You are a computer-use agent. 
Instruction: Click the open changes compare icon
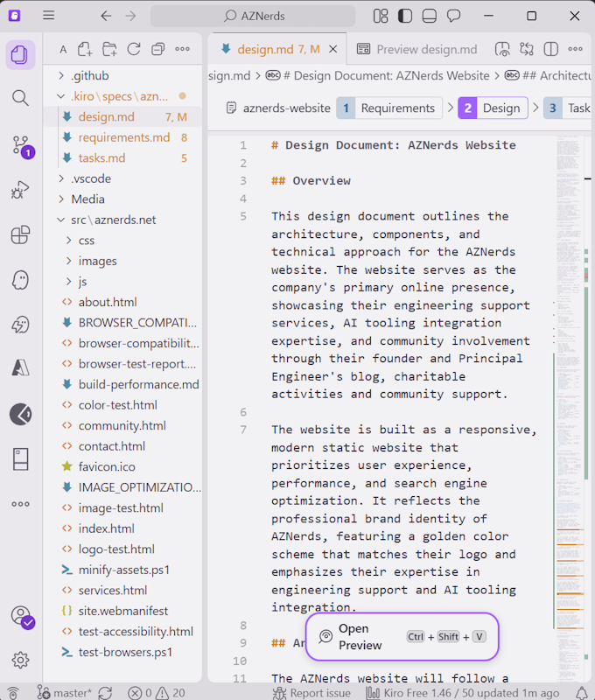[x=527, y=49]
